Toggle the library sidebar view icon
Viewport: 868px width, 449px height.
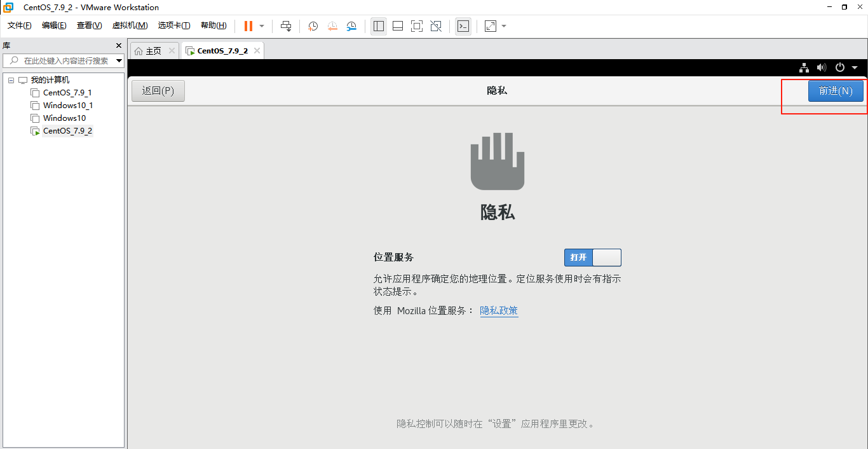(x=379, y=26)
